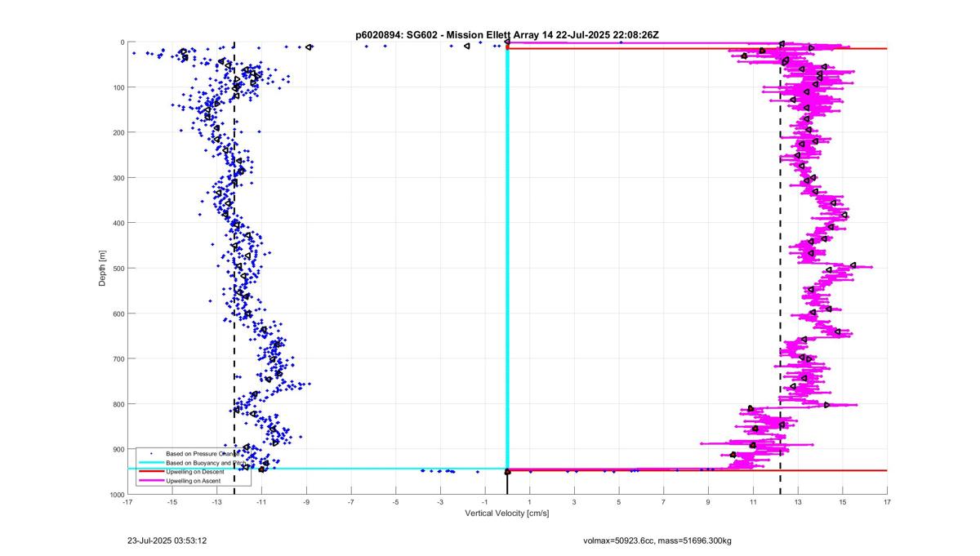Click the x-axis tick label '-17'

click(x=127, y=502)
